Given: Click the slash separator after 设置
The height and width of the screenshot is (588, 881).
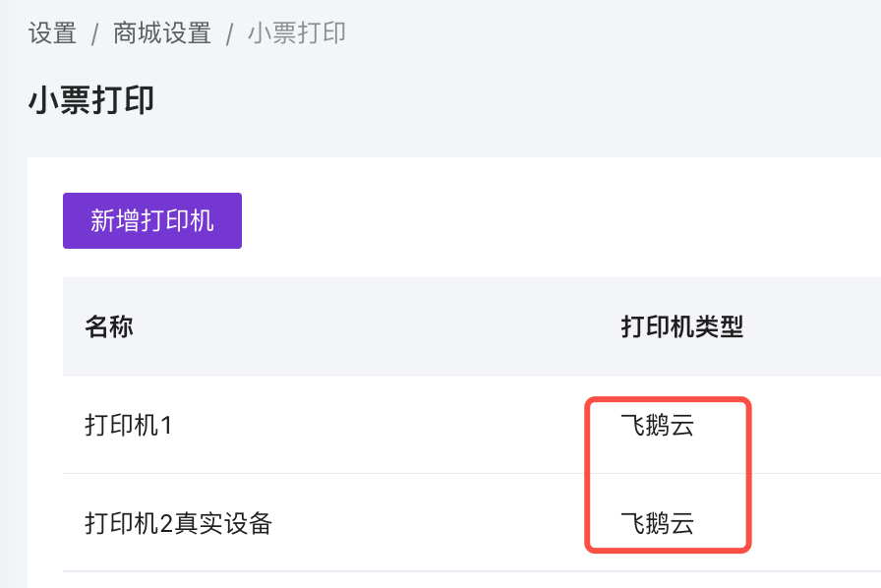Looking at the screenshot, I should 94,34.
